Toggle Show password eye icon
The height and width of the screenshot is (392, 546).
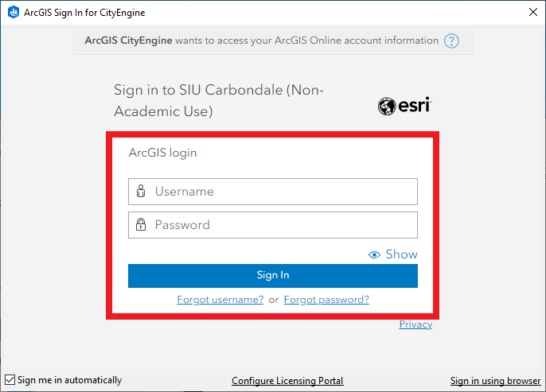tap(374, 254)
